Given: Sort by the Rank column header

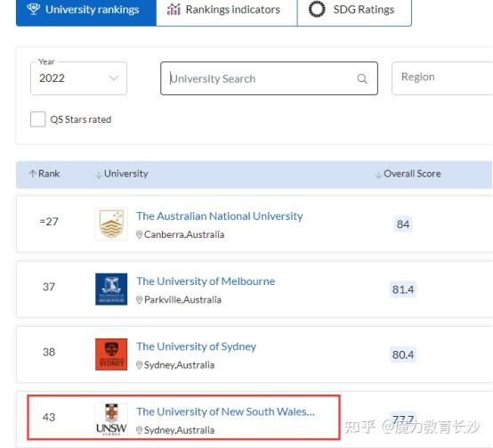Looking at the screenshot, I should (44, 174).
